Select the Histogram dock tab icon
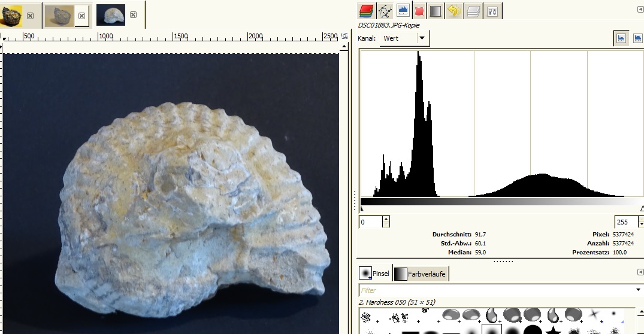644x334 pixels. 402,11
